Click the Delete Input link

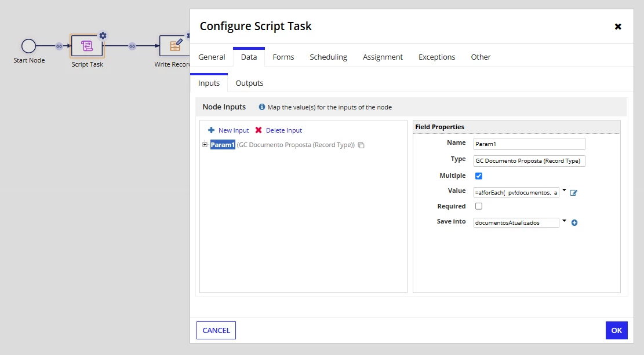coord(284,130)
